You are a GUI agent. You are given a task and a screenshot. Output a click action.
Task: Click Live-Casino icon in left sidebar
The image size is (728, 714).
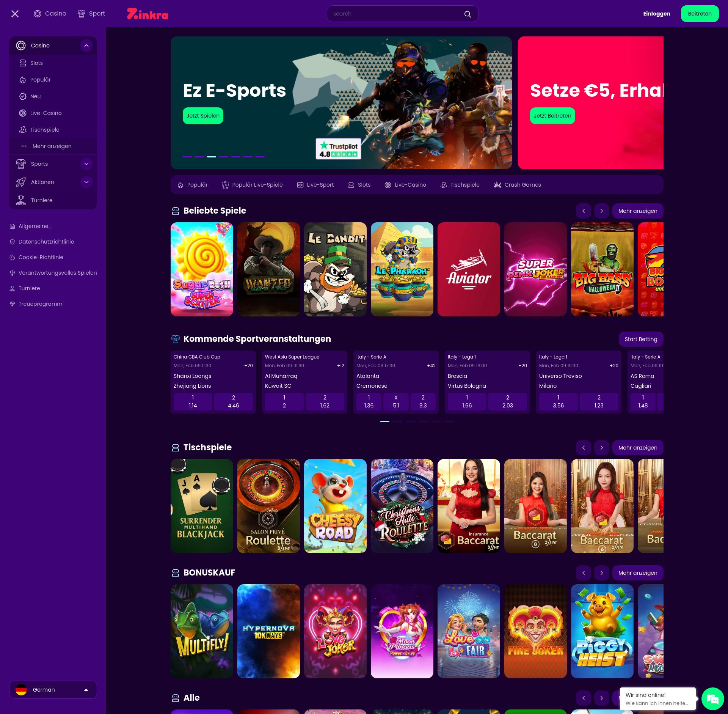point(23,113)
